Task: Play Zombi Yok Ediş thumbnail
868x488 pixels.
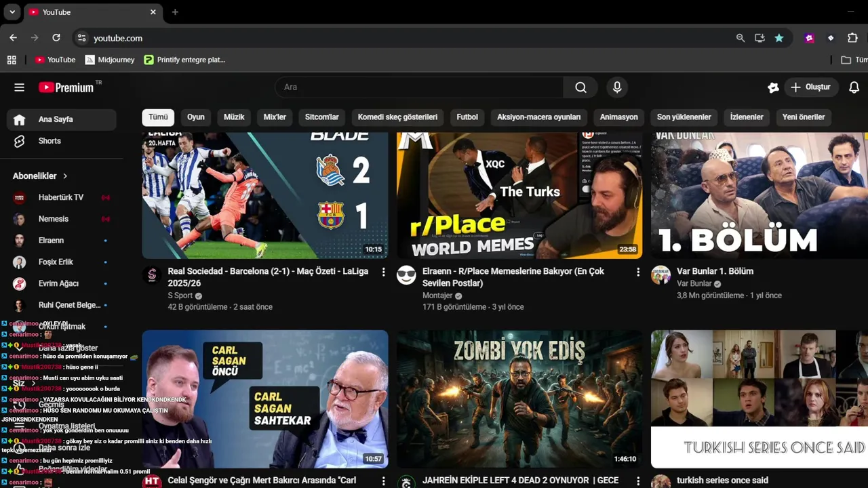Action: point(519,399)
